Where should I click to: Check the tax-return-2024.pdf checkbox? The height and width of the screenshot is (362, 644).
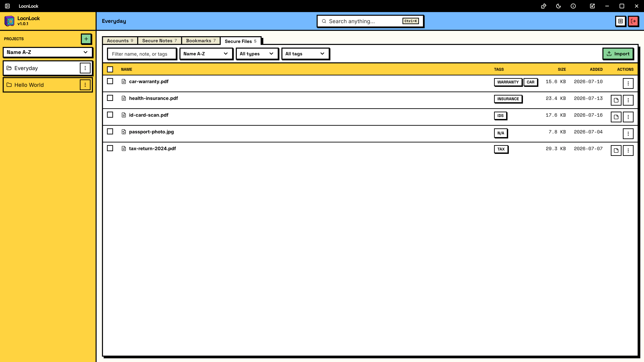[x=110, y=148]
